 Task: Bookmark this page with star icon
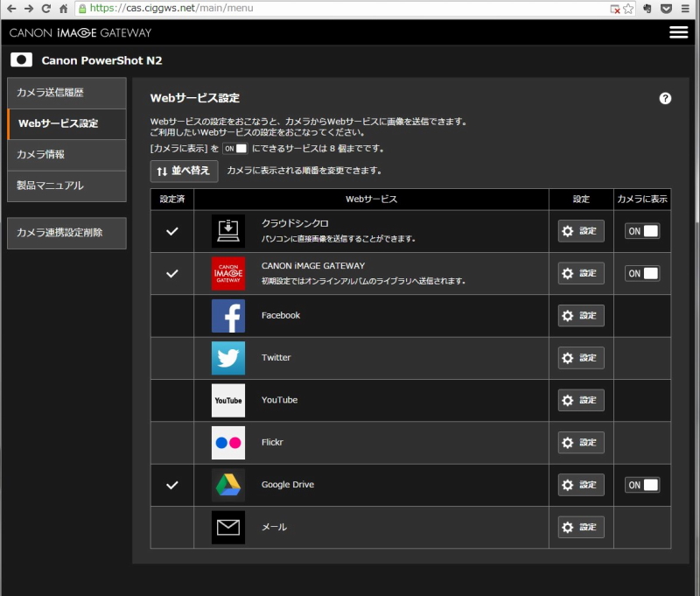coord(628,9)
